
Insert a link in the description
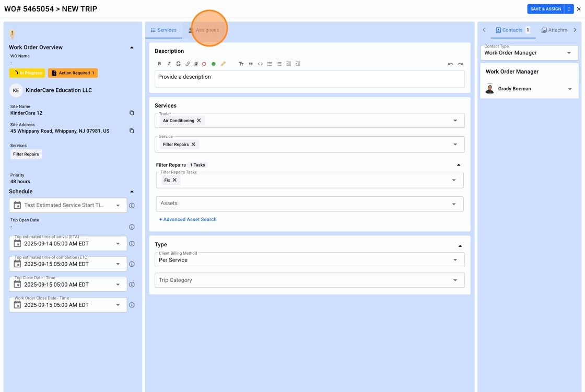[x=188, y=64]
